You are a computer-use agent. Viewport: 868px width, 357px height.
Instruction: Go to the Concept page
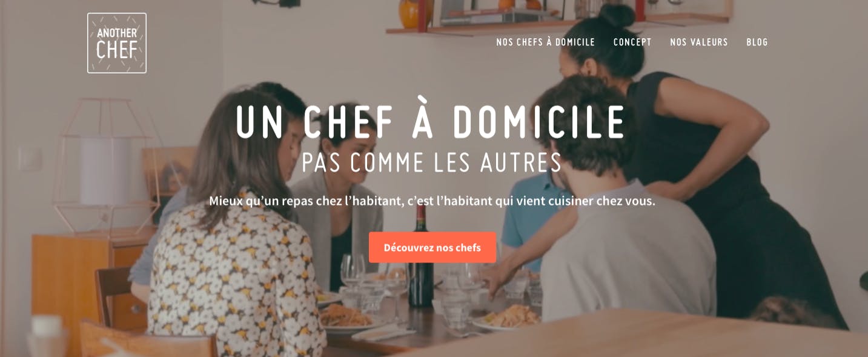coord(632,42)
